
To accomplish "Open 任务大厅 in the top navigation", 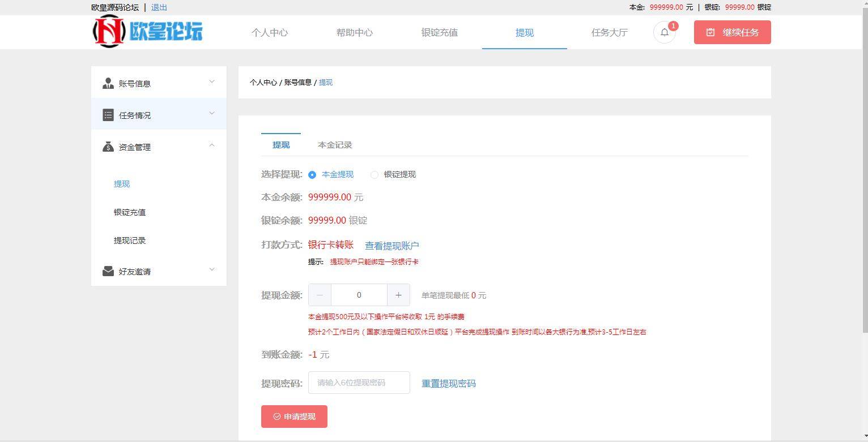I will pos(609,32).
